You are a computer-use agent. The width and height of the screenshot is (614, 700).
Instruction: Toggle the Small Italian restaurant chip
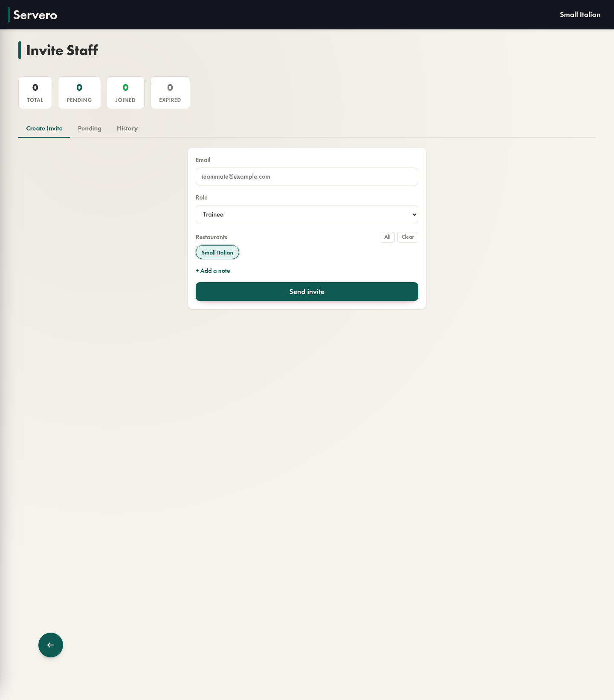point(217,252)
